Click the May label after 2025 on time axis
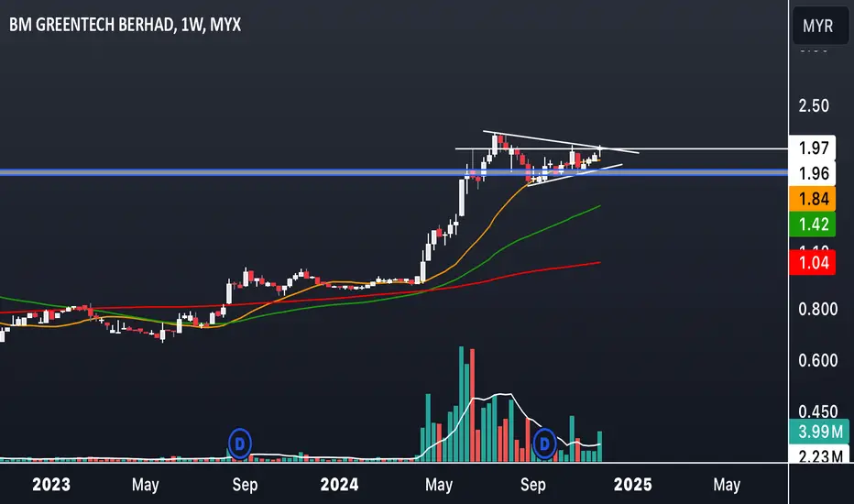The height and width of the screenshot is (504, 854). pyautogui.click(x=727, y=485)
